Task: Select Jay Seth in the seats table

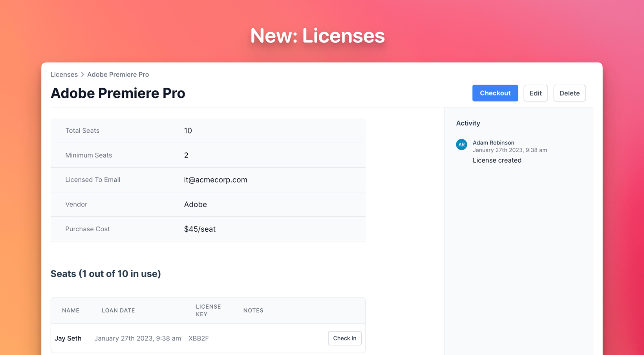Action: pyautogui.click(x=68, y=338)
